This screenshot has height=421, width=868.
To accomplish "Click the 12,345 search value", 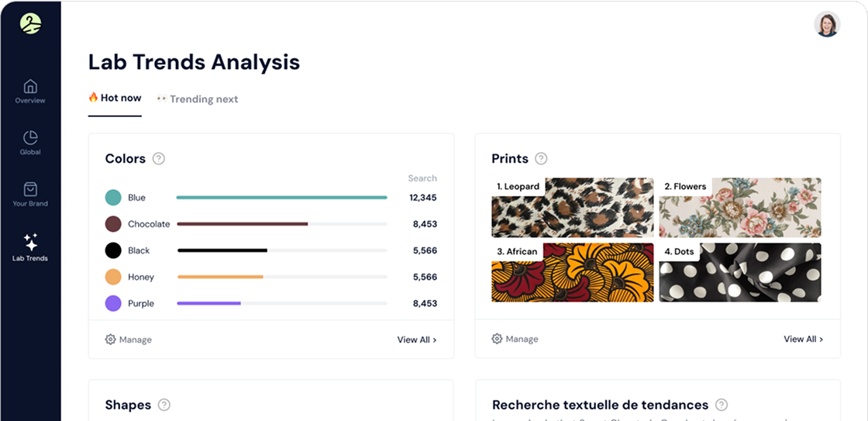I will click(x=423, y=198).
